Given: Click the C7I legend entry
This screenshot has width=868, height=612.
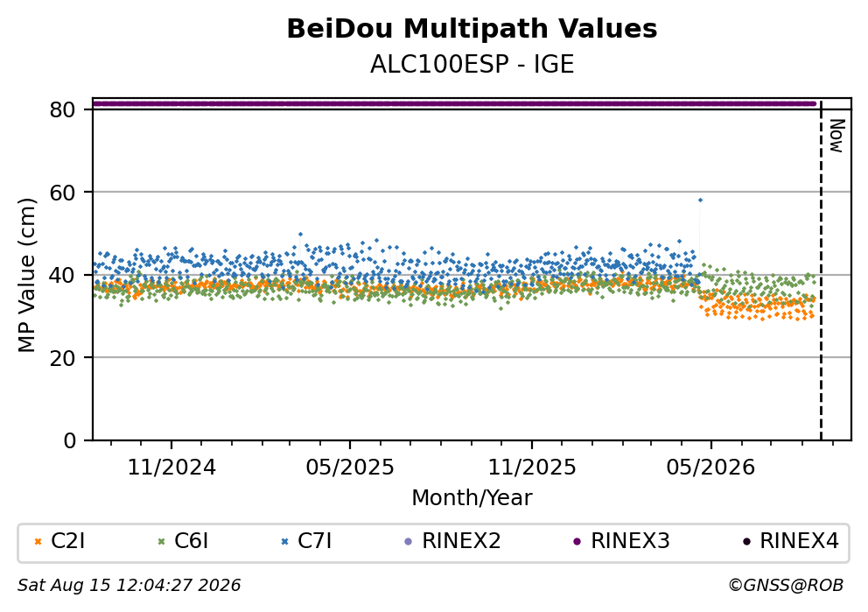Looking at the screenshot, I should point(306,541).
